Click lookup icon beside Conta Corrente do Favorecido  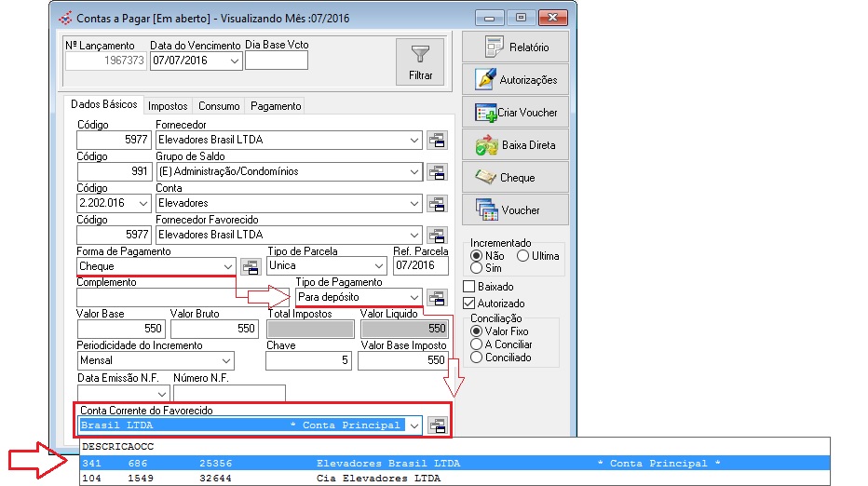[437, 425]
